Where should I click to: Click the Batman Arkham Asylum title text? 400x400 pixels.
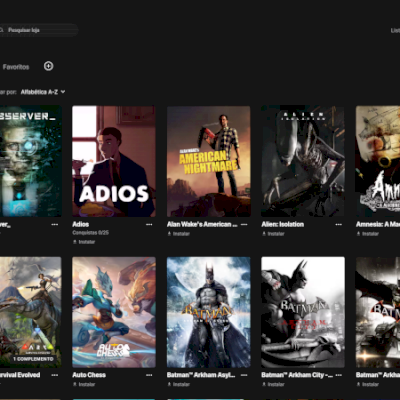(201, 375)
